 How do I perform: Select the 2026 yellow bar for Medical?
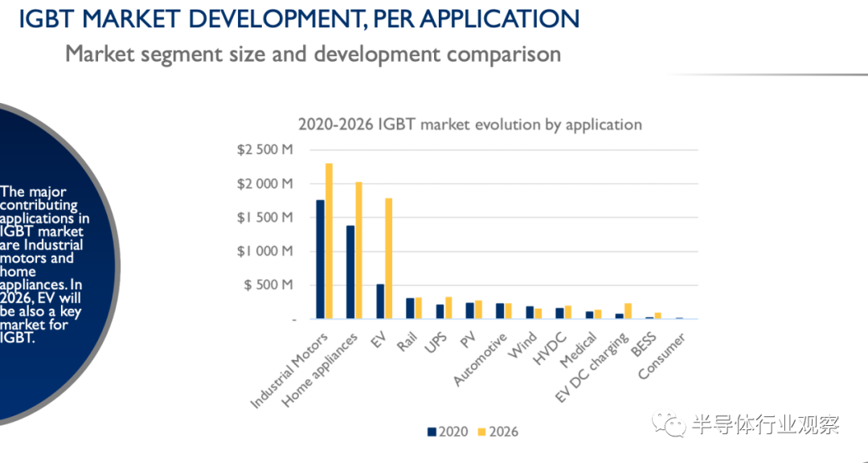tap(598, 314)
